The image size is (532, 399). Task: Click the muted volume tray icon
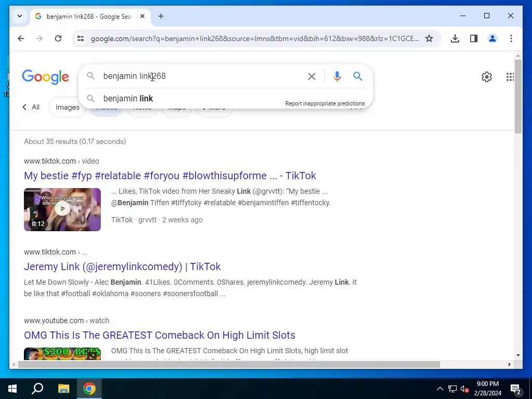click(465, 389)
